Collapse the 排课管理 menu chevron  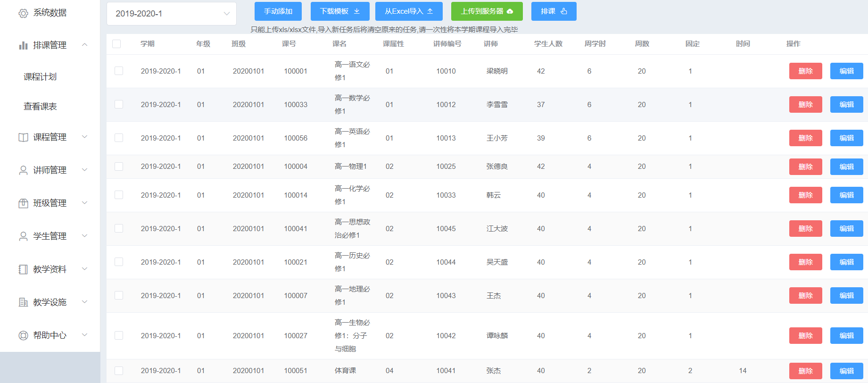(85, 45)
